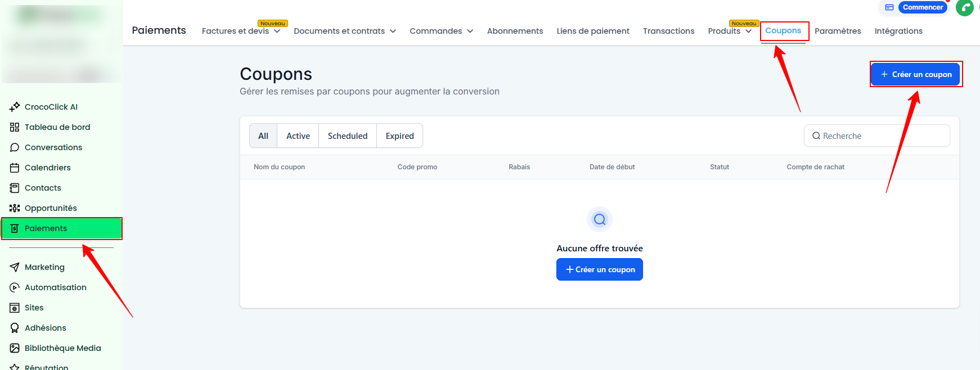980x370 pixels.
Task: Expand the Documents et contrats chevron
Action: pos(393,31)
